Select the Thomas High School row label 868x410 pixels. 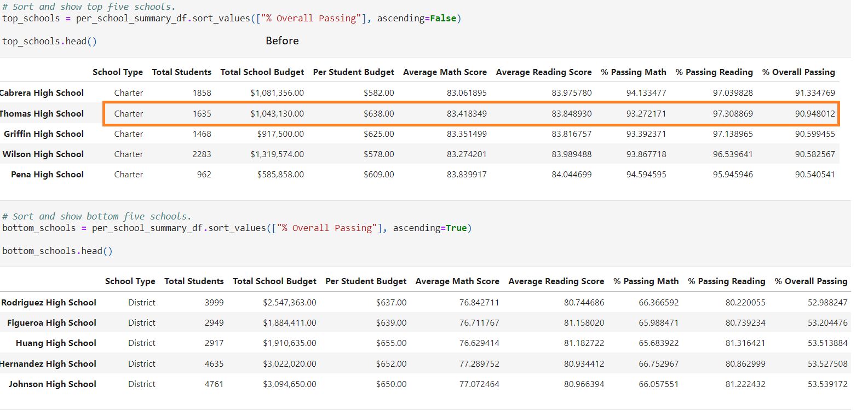click(x=42, y=114)
